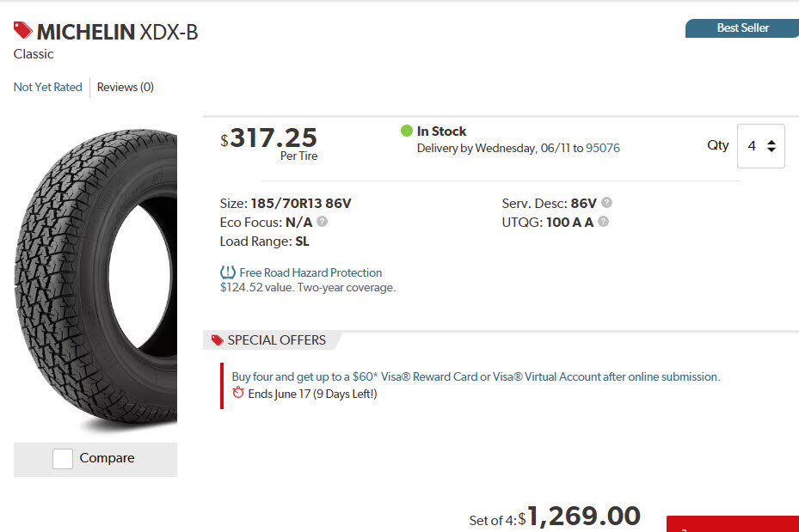Click the Road Hazard Protection tire icon
799x532 pixels.
pos(228,272)
